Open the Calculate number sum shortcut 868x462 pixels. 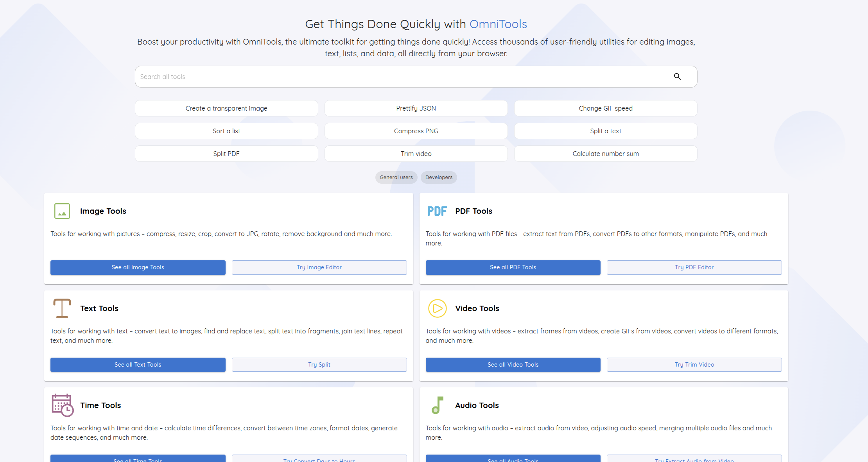[606, 154]
